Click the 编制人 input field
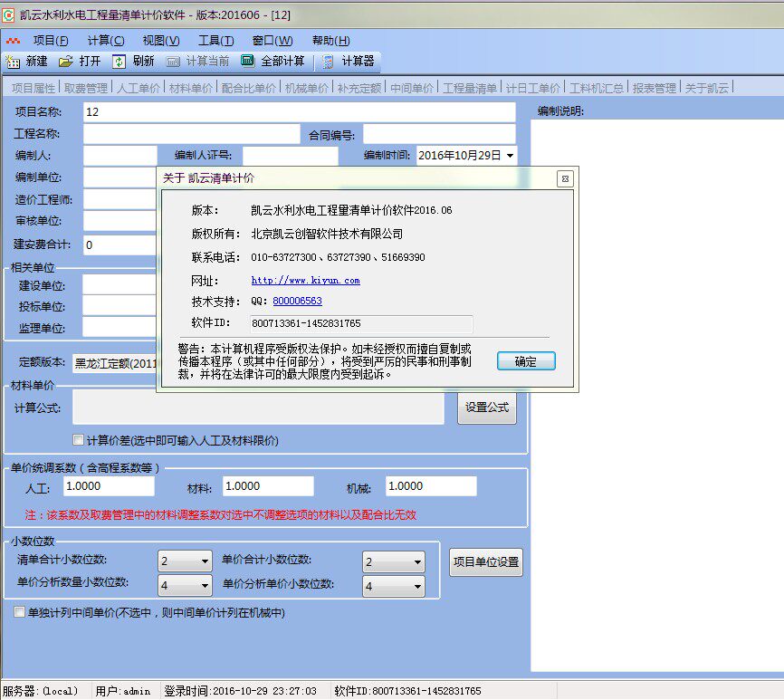Image resolution: width=784 pixels, height=700 pixels. pyautogui.click(x=120, y=156)
